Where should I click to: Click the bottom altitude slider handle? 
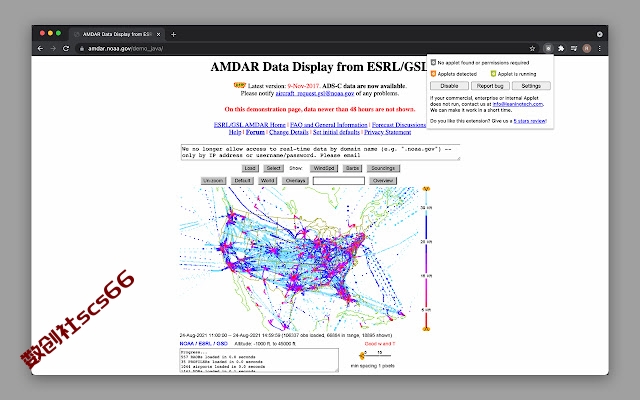426,329
